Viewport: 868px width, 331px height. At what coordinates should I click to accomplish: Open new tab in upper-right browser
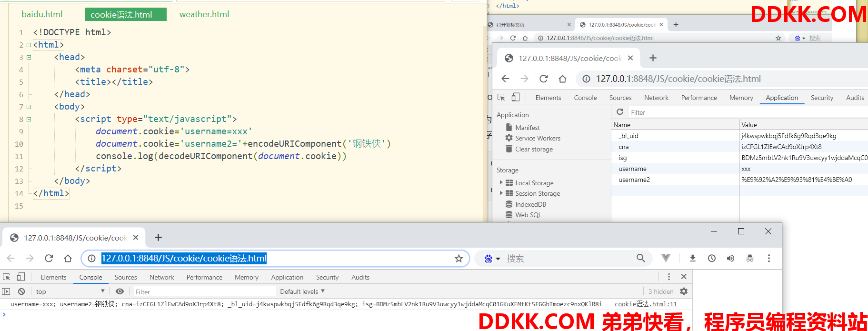coord(653,58)
